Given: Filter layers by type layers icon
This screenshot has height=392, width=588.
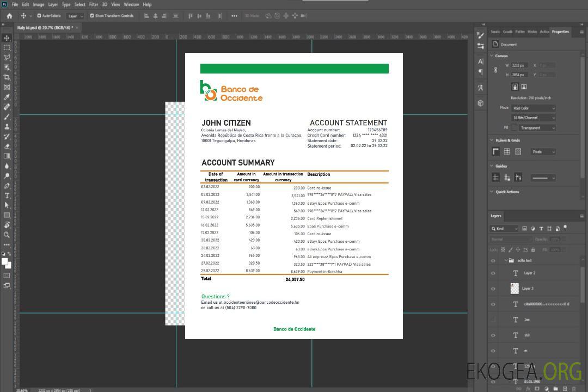Looking at the screenshot, I should pos(541,229).
